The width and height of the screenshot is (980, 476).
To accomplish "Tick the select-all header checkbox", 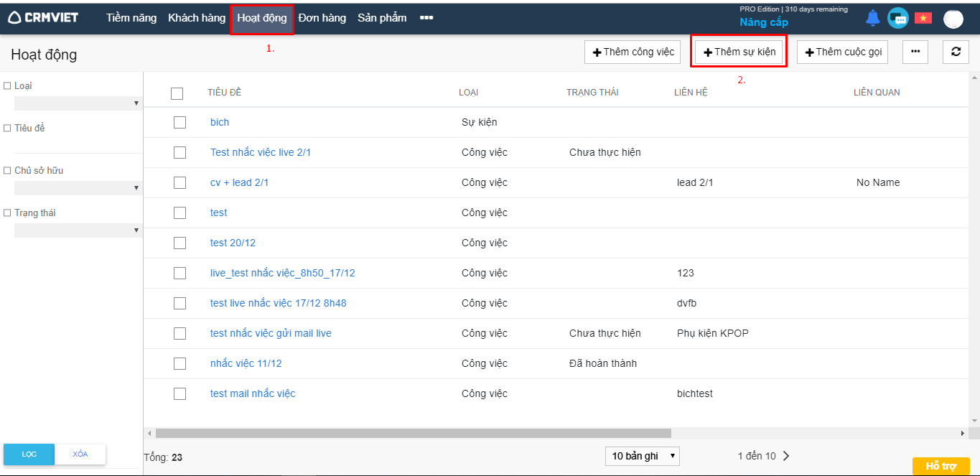I will coord(177,93).
